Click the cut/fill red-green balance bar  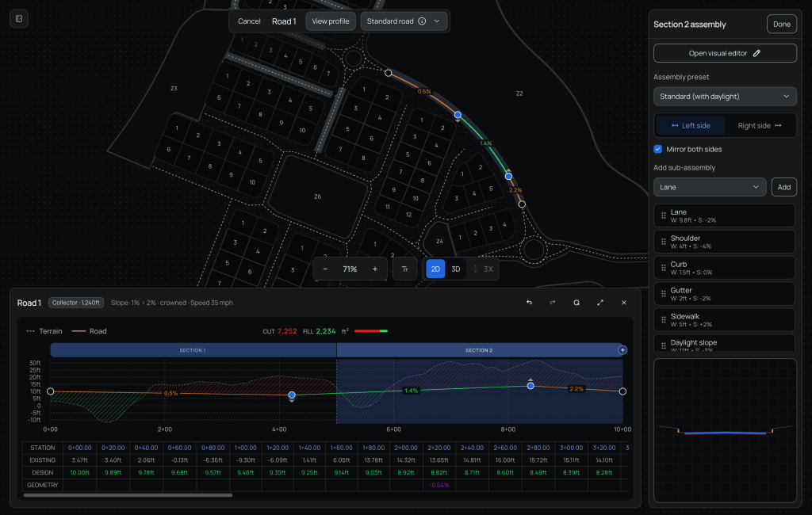pos(371,331)
